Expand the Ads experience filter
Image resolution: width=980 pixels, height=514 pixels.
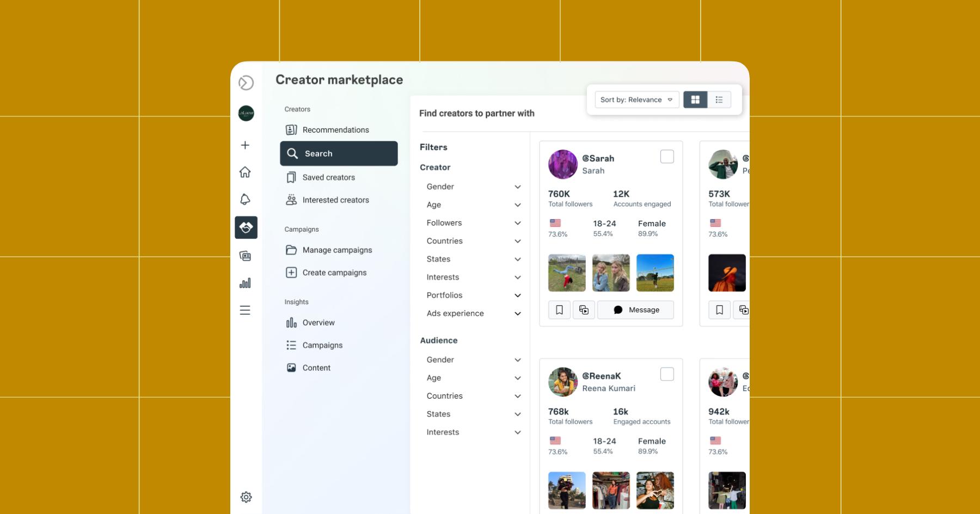click(x=474, y=313)
